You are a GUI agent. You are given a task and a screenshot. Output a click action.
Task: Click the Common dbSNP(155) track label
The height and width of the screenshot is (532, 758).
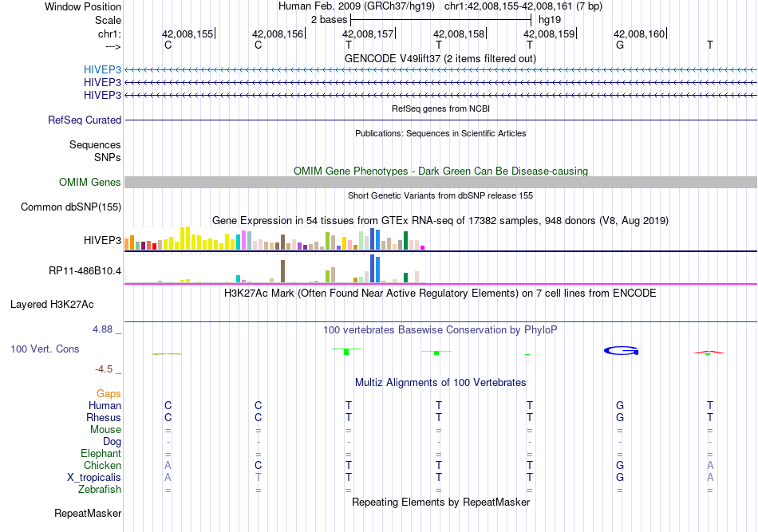coord(71,207)
